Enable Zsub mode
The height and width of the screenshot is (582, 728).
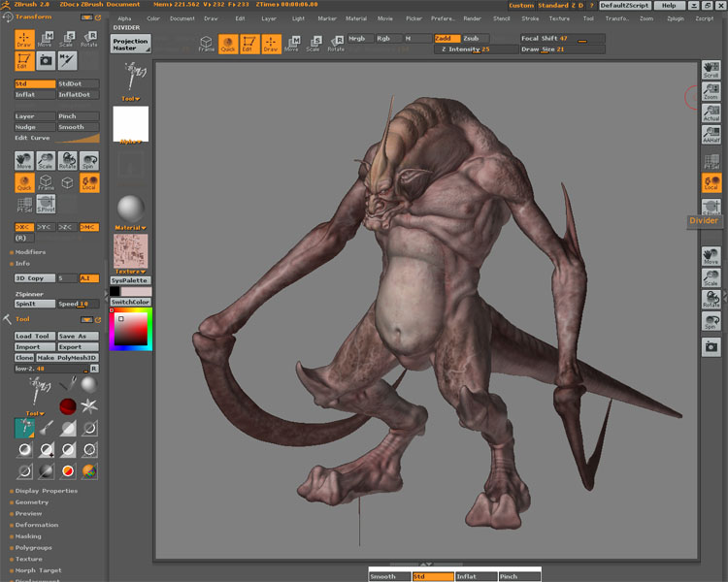coord(476,39)
